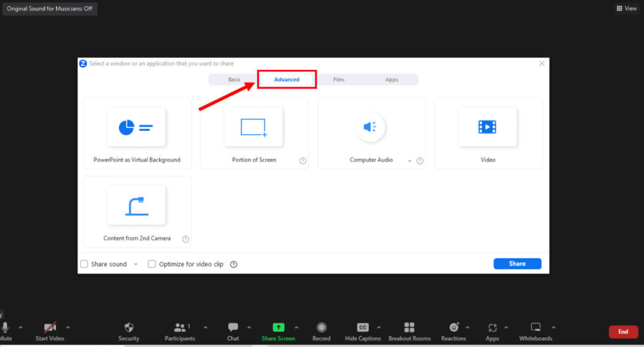Select PowerPoint as Virtual Background option
The width and height of the screenshot is (644, 347).
click(136, 134)
